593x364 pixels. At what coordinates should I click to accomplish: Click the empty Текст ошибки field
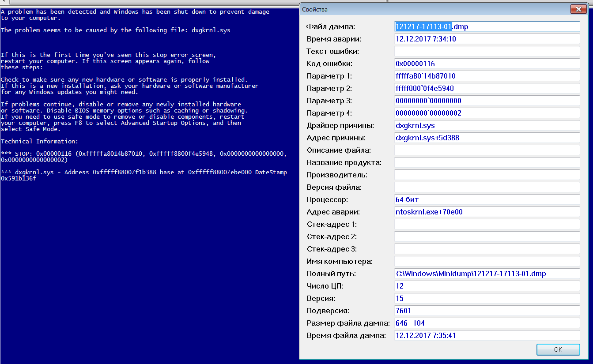(x=487, y=51)
